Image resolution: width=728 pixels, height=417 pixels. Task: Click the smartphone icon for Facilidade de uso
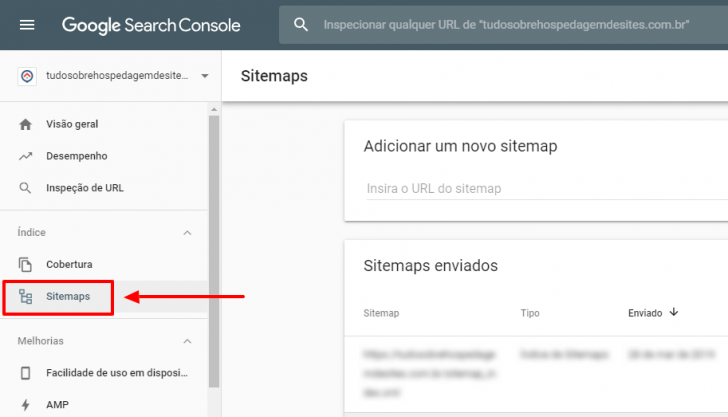coord(26,373)
